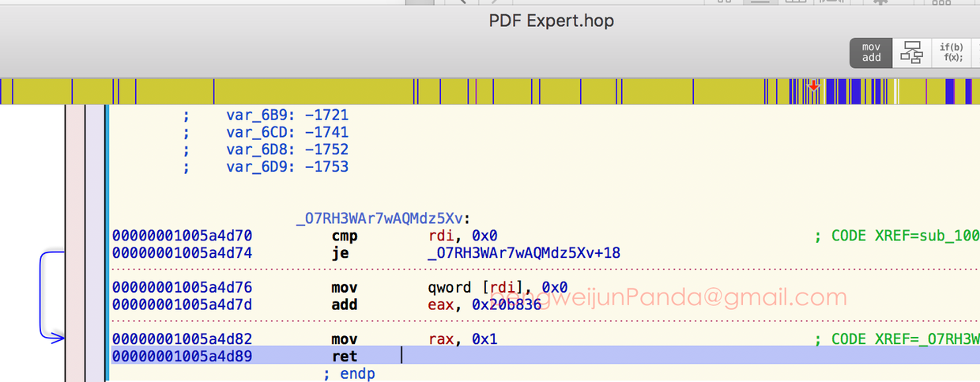Follow jump target _O7RH3WAr7wAQMdz5Xv+18
This screenshot has height=382, width=980.
(x=524, y=253)
